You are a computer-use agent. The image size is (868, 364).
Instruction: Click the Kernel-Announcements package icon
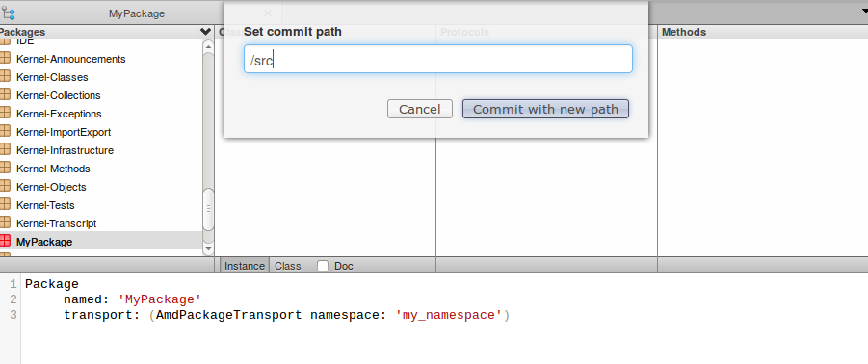5,58
